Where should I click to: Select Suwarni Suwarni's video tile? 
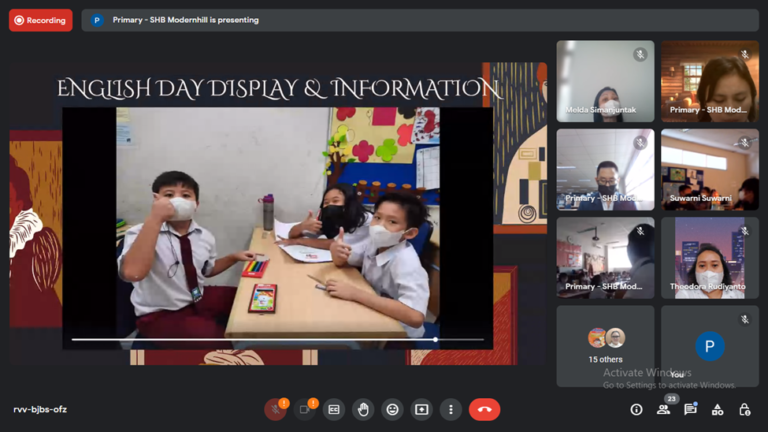709,170
